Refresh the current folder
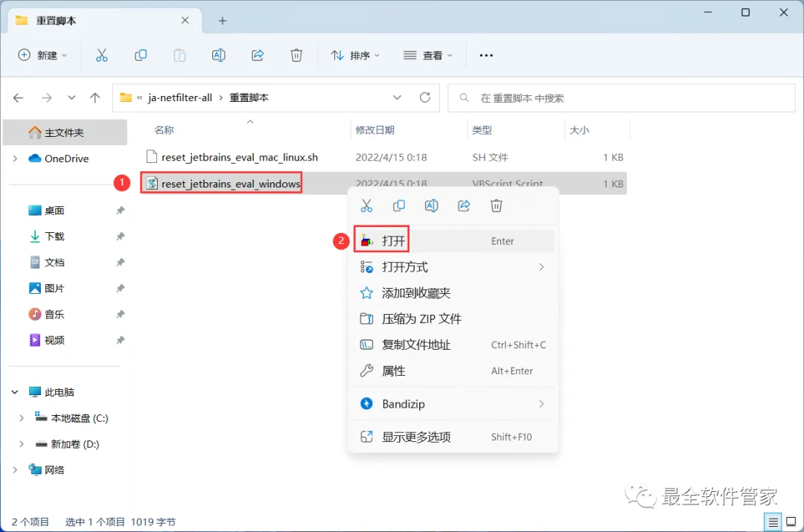The image size is (804, 532). click(x=425, y=97)
